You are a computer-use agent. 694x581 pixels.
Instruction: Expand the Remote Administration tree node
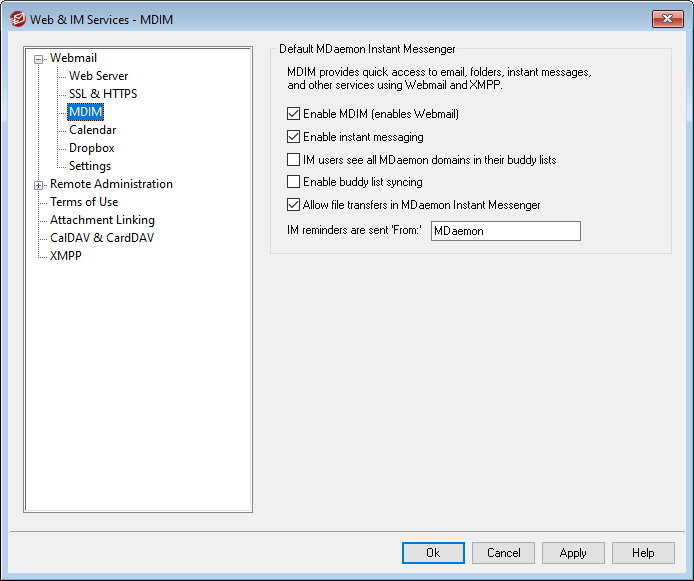(39, 184)
